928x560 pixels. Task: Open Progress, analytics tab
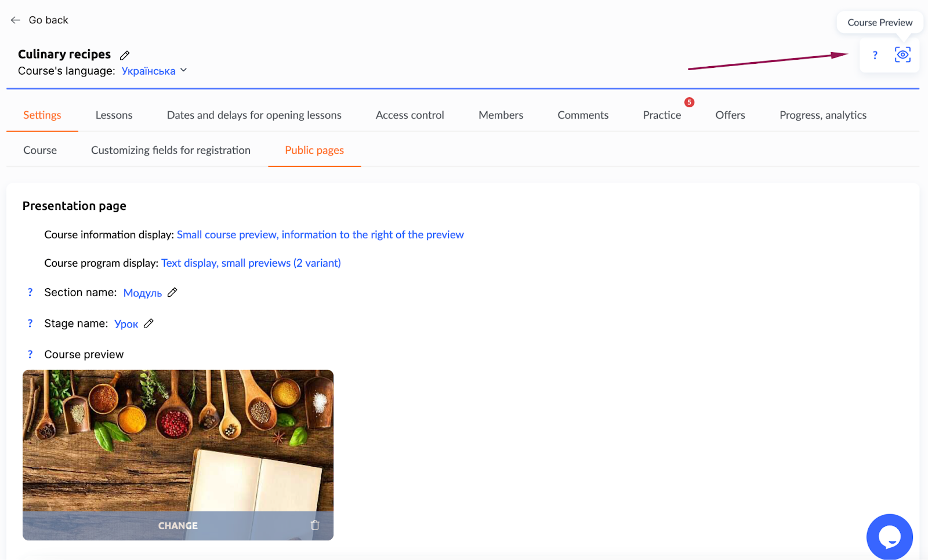[823, 115]
